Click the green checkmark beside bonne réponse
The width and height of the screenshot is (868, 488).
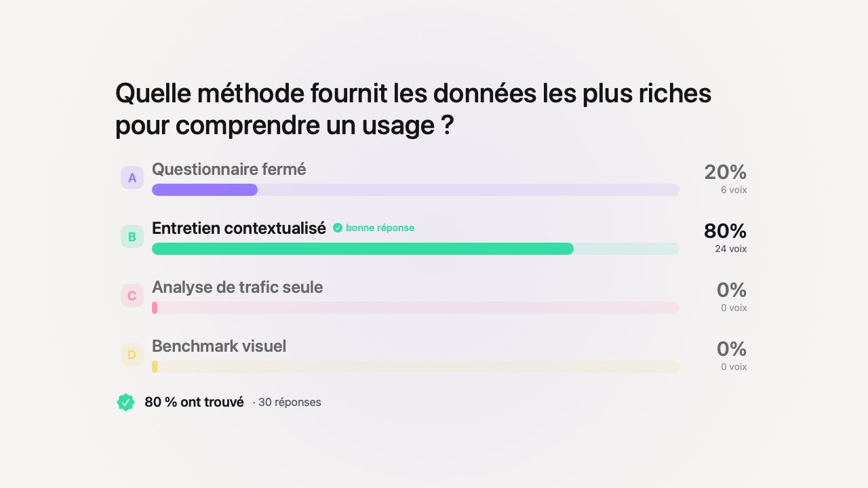338,228
